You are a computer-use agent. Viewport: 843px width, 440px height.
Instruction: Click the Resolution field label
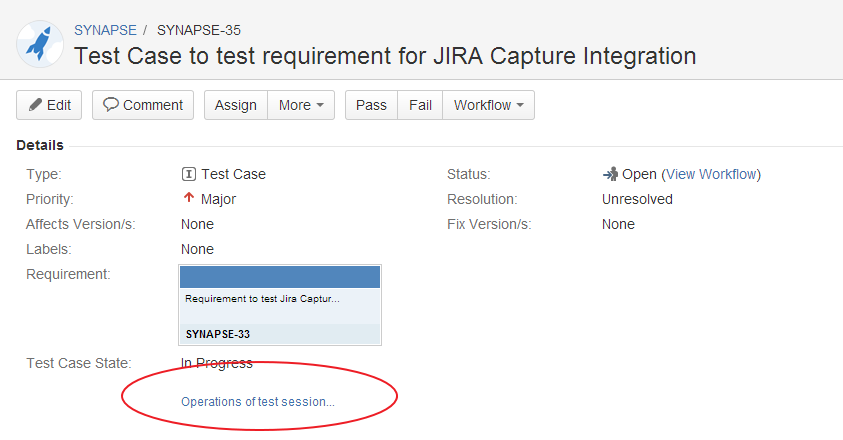click(x=482, y=200)
